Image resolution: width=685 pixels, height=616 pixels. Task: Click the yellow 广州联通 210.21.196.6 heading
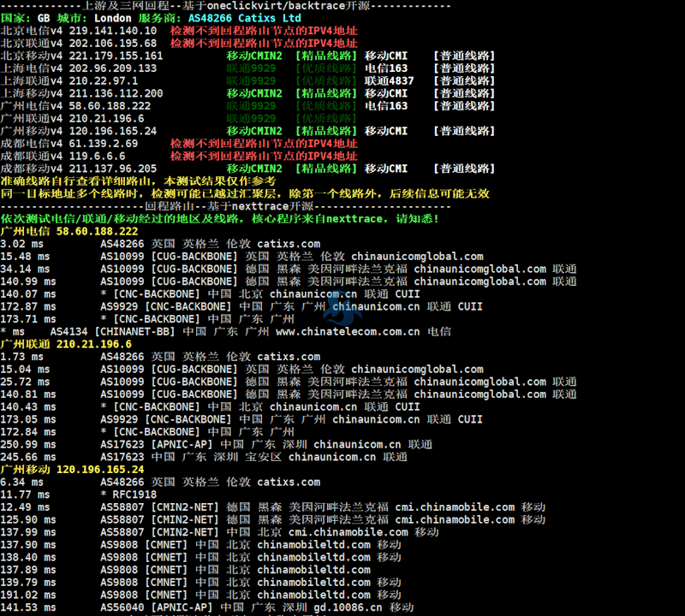coord(66,344)
